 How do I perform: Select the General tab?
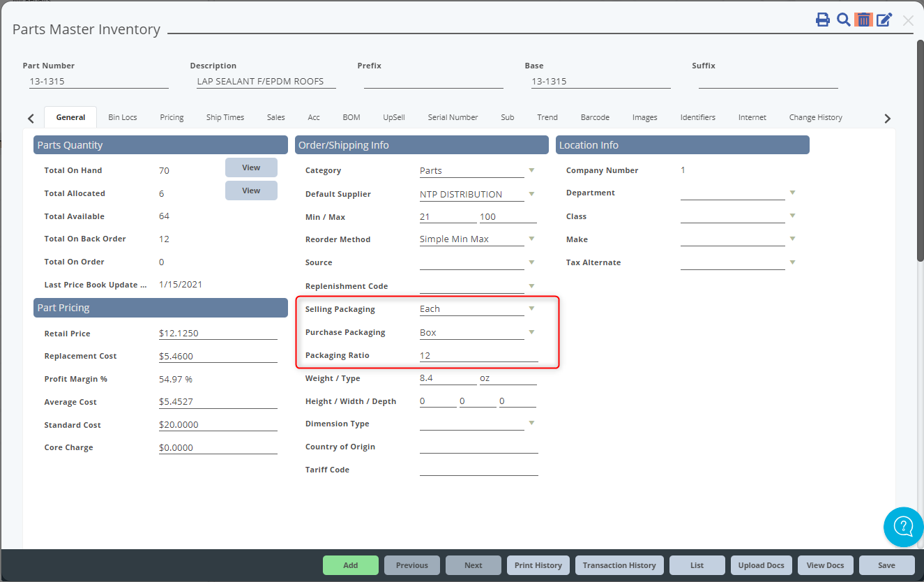point(70,117)
